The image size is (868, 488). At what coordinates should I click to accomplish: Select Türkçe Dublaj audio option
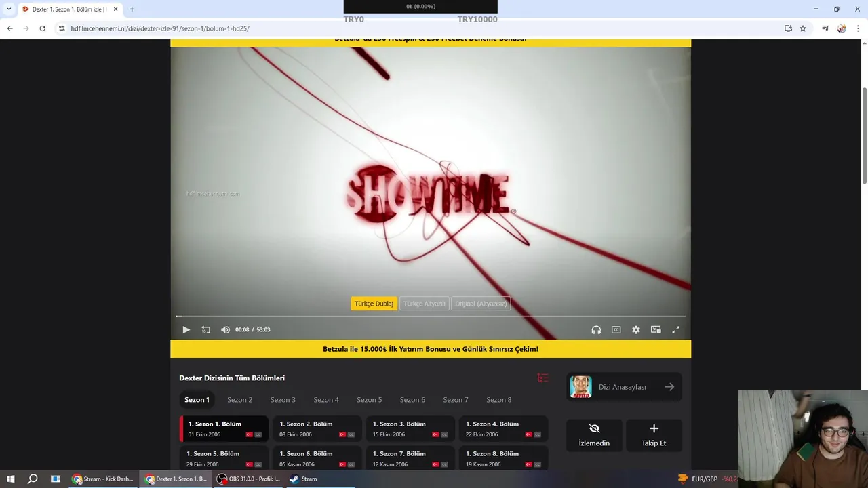(x=374, y=304)
